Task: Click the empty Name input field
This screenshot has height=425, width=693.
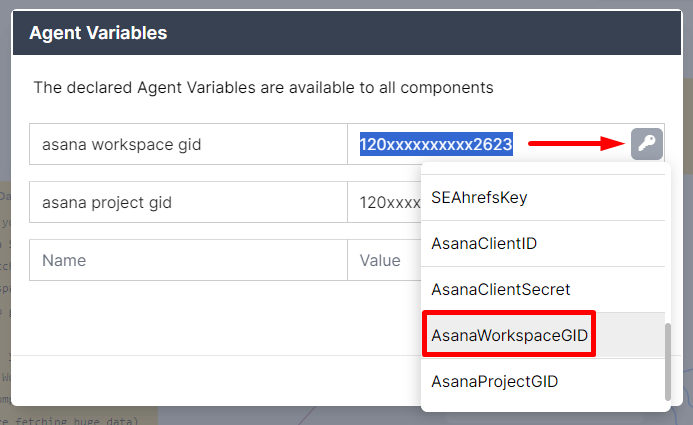Action: (188, 260)
